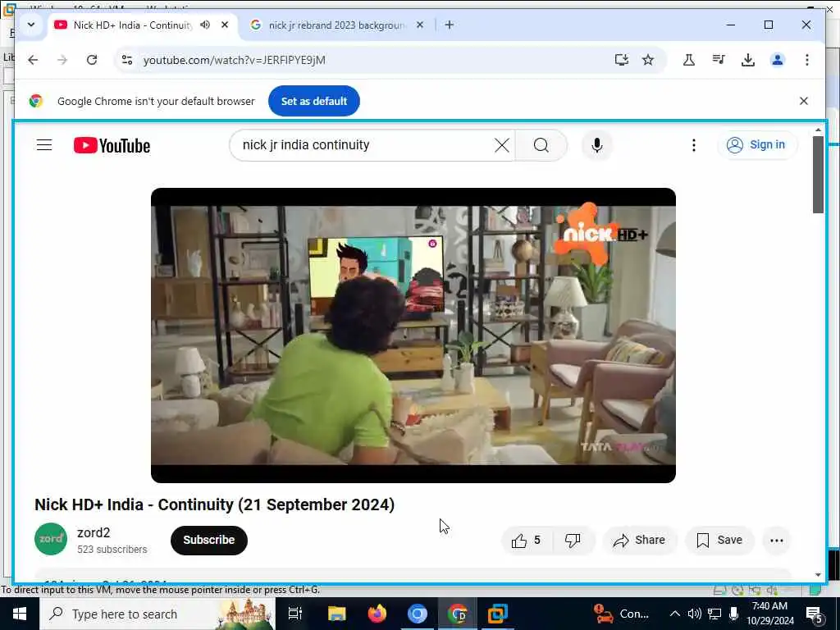Open media controls icon in toolbar
This screenshot has width=840, height=630.
(719, 60)
